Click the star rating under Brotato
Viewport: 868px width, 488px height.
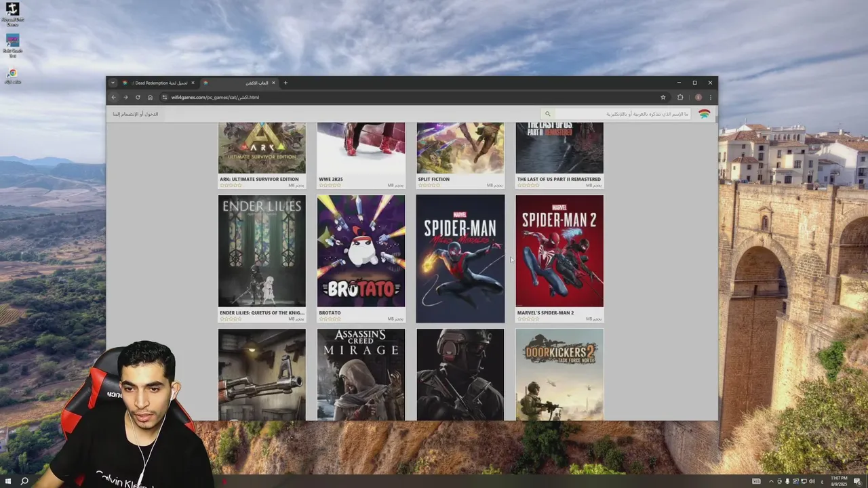[330, 319]
